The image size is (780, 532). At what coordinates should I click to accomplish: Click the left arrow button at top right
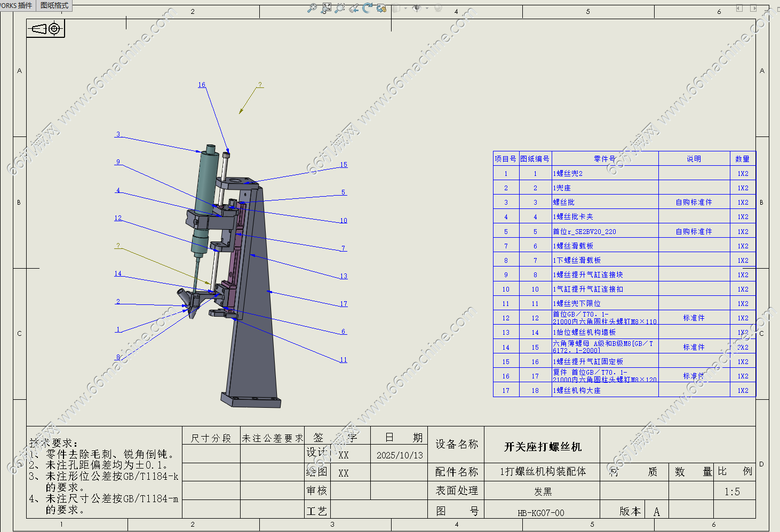tap(739, 8)
